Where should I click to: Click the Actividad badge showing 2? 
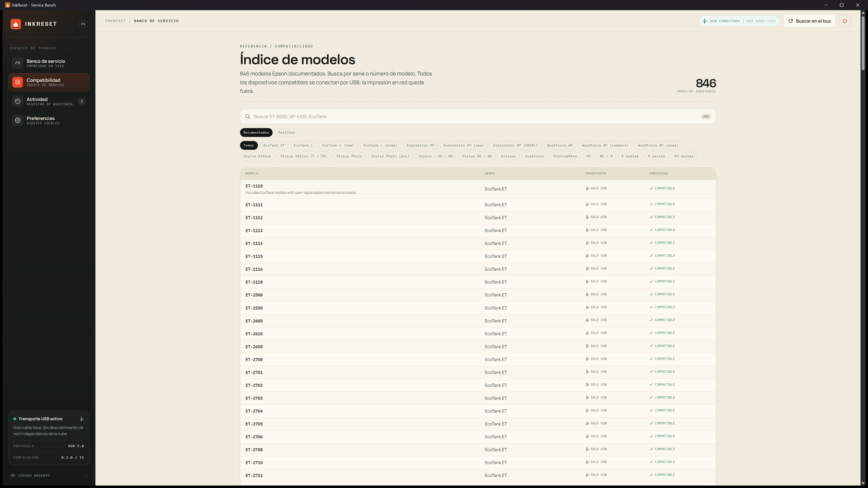click(x=81, y=101)
